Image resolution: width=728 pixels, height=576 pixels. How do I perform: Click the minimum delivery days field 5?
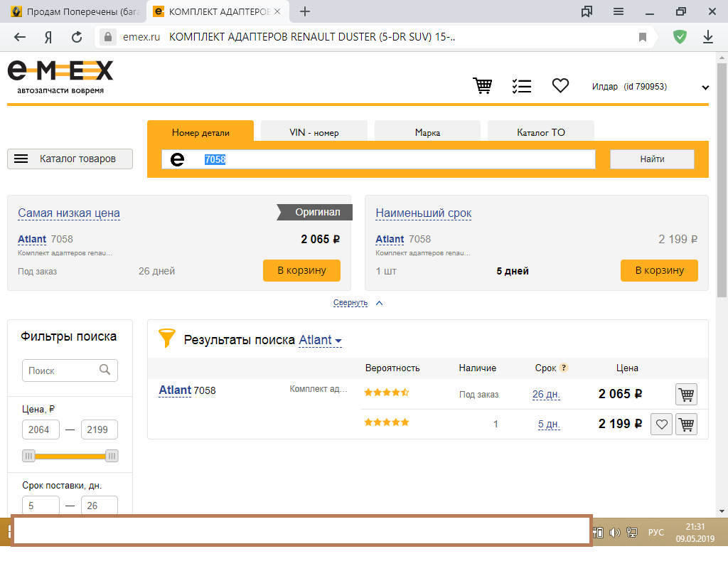41,505
